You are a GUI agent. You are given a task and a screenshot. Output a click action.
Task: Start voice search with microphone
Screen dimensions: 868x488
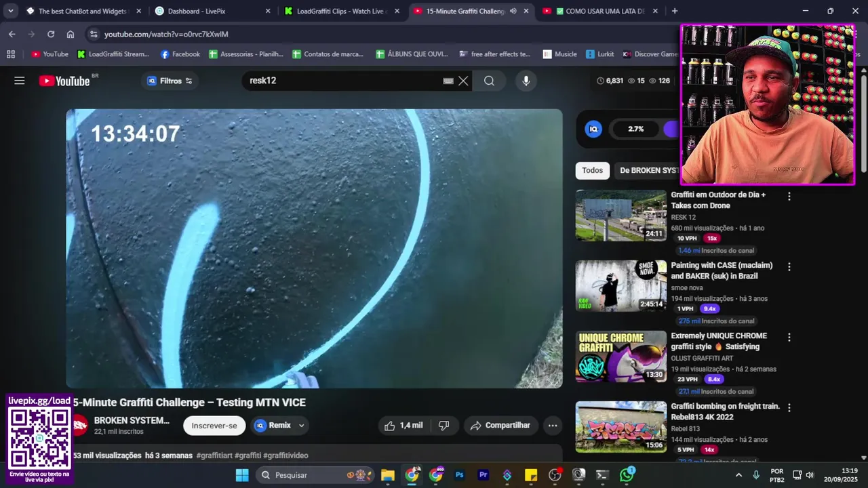pos(526,81)
